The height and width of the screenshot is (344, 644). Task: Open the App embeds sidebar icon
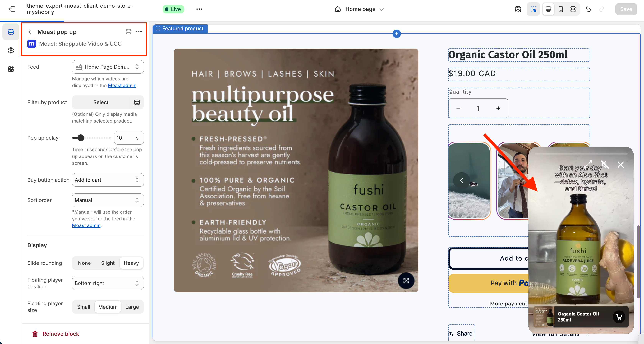pyautogui.click(x=11, y=69)
